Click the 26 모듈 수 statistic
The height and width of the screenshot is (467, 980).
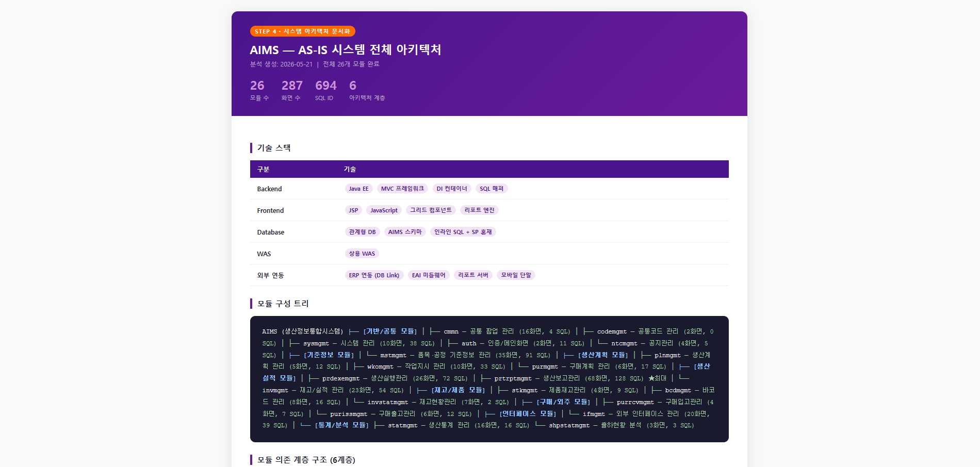pyautogui.click(x=259, y=90)
